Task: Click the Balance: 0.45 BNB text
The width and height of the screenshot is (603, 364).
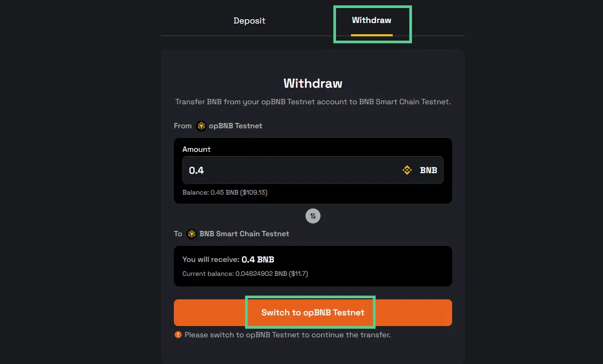Action: [225, 192]
